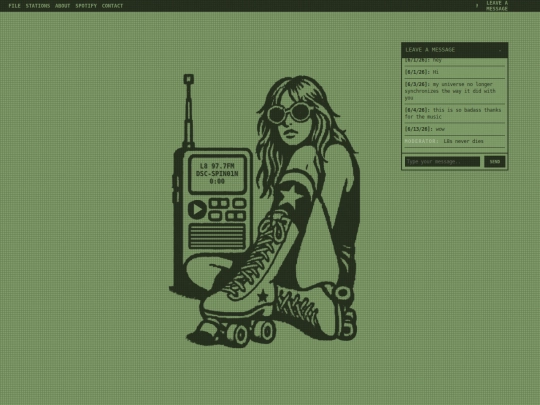
Task: Open the STATIONS menu
Action: coord(38,6)
